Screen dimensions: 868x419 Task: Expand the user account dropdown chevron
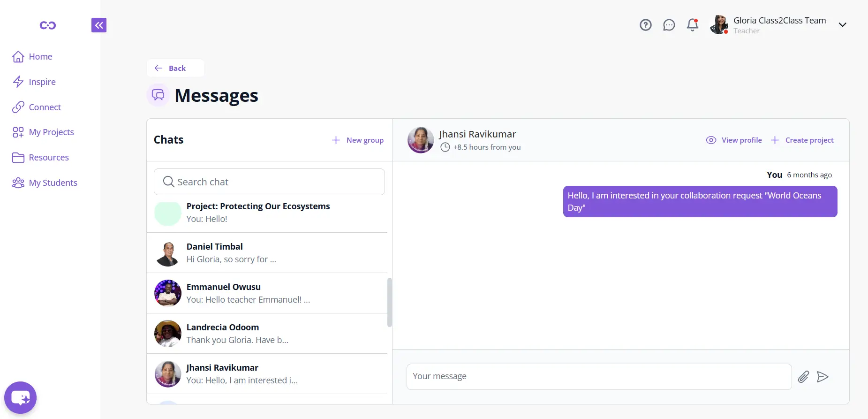click(x=843, y=25)
